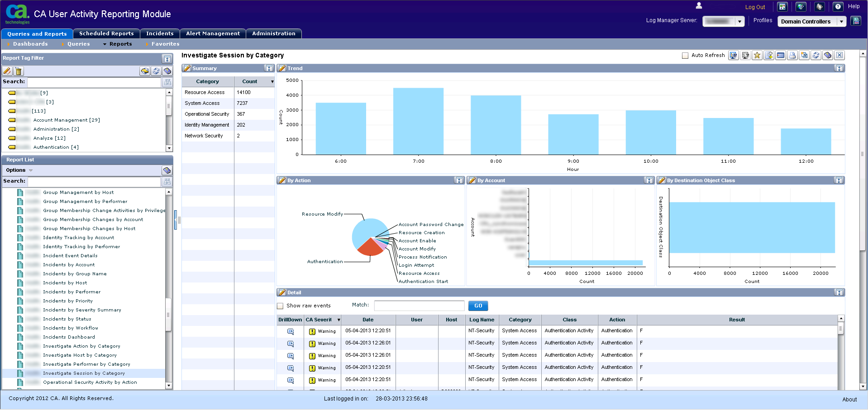Click the export document icon with yellow arrow

(x=769, y=56)
